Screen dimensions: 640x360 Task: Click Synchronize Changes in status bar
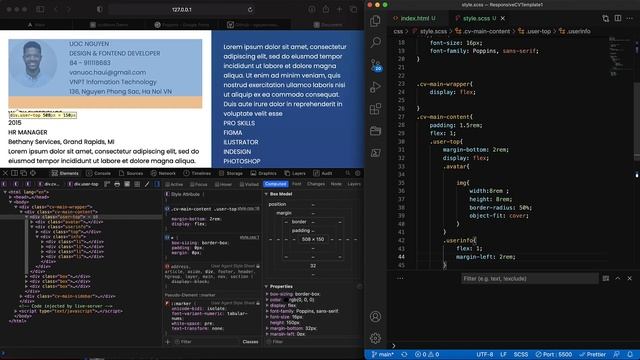point(404,355)
